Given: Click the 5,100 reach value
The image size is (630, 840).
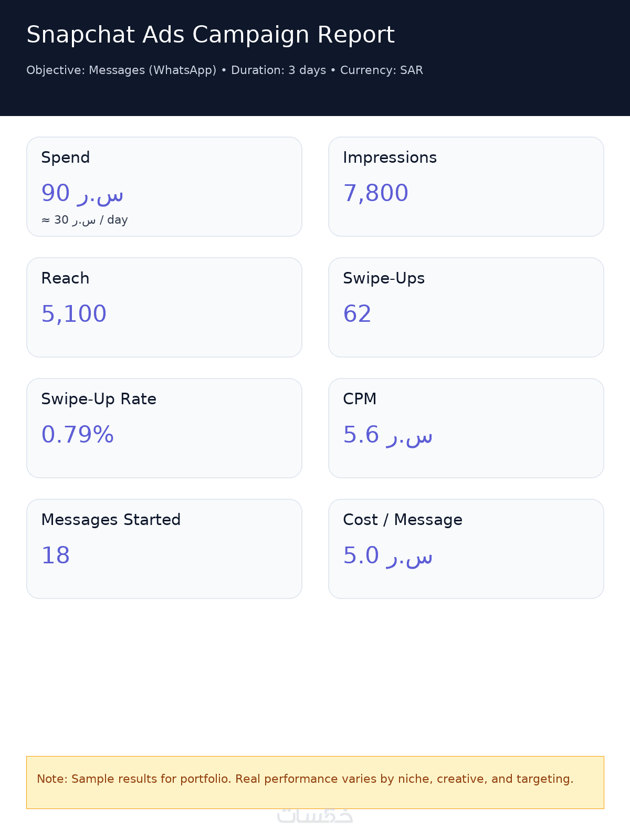Looking at the screenshot, I should pos(74,314).
